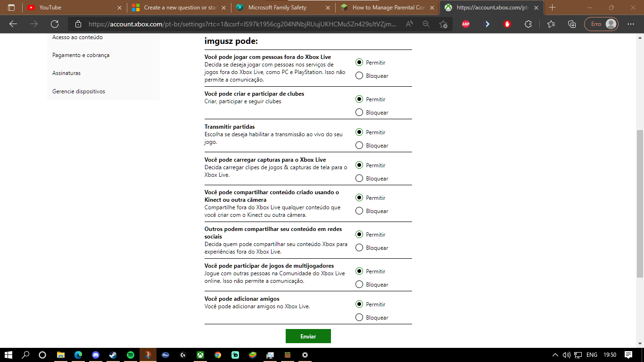
Task: Open Edge settings and more menu
Action: coord(630,24)
